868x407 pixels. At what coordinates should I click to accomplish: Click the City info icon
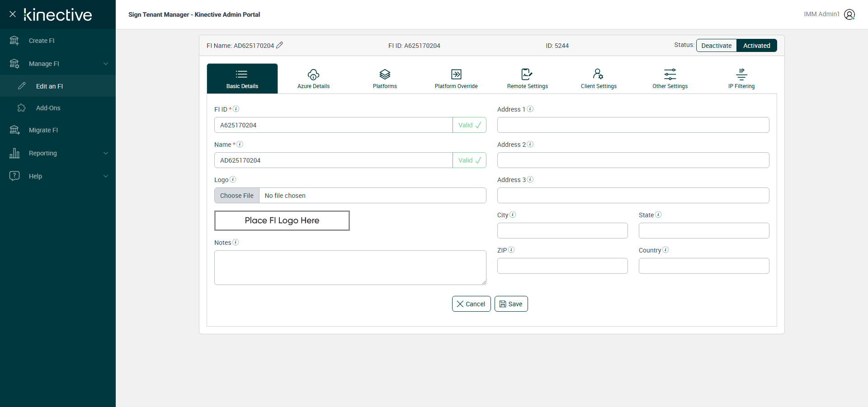point(513,215)
